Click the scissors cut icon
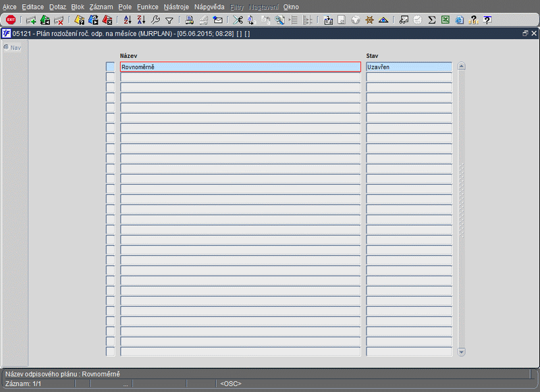 click(238, 20)
